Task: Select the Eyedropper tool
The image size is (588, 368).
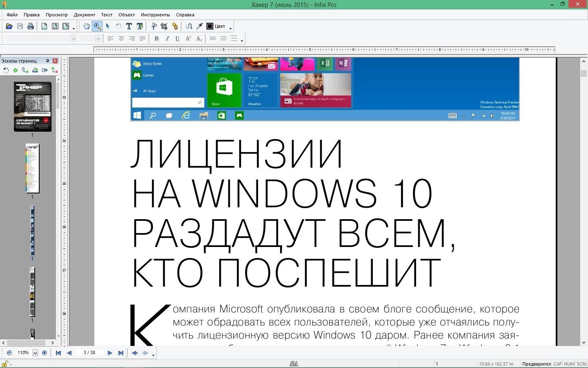Action: [199, 26]
